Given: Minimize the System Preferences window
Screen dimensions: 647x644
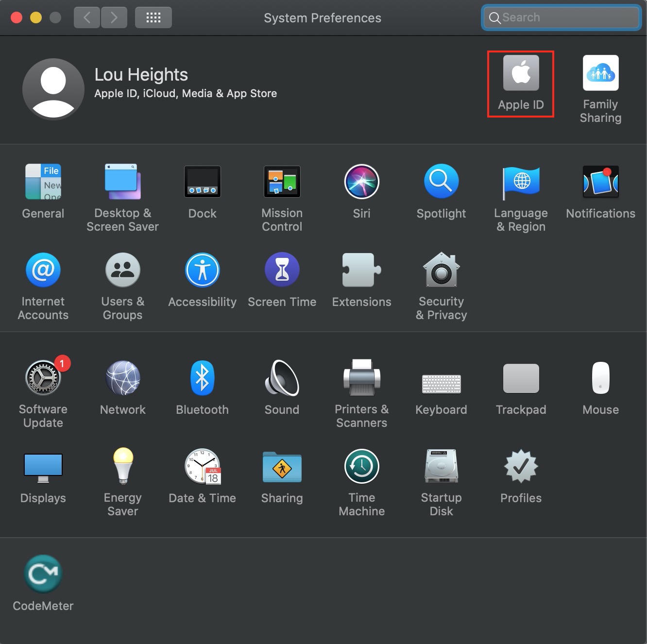Looking at the screenshot, I should click(36, 17).
